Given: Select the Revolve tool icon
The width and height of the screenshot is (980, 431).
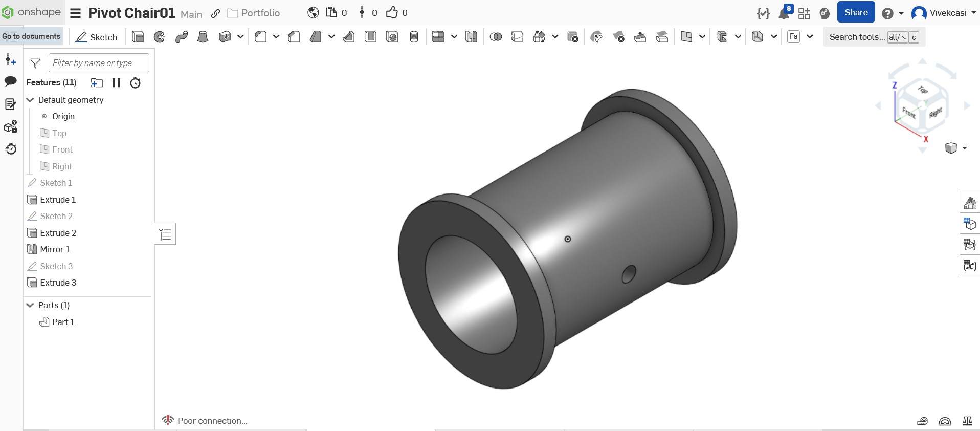Looking at the screenshot, I should pos(160,37).
